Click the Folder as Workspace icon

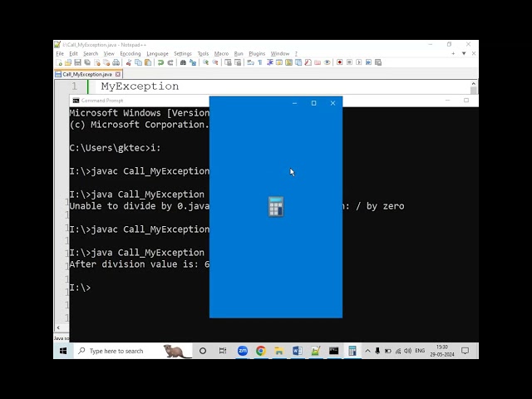tap(318, 62)
